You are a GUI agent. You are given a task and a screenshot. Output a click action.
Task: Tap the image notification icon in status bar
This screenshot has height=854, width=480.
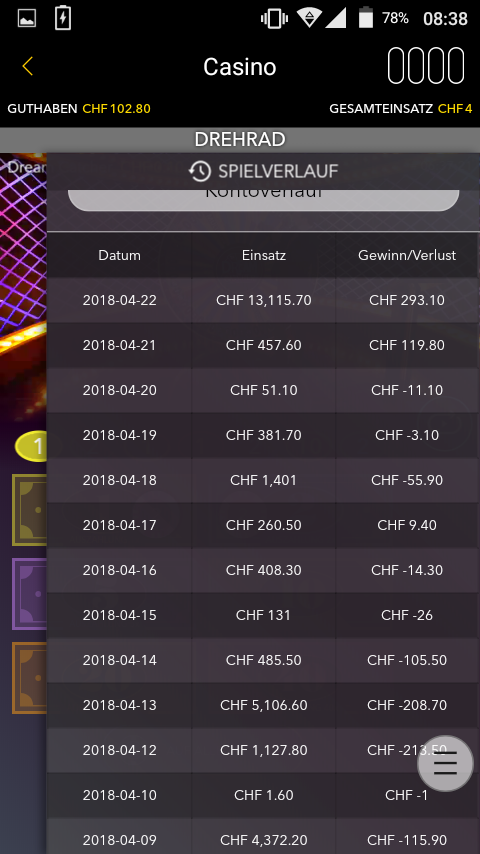coord(27,19)
